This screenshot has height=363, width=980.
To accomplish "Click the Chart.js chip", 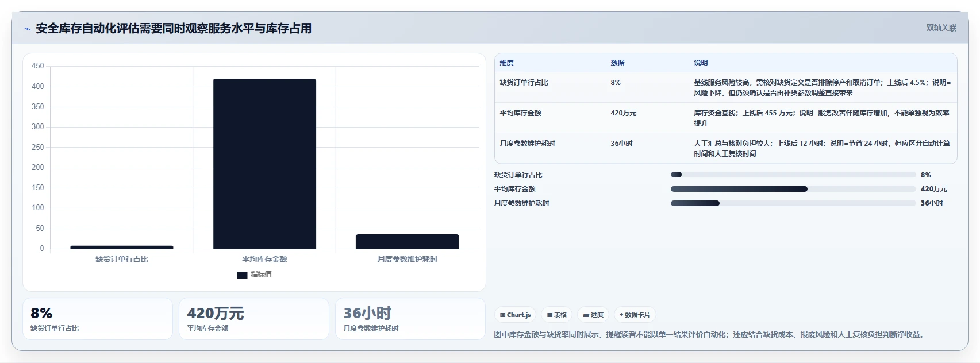I will pos(515,315).
